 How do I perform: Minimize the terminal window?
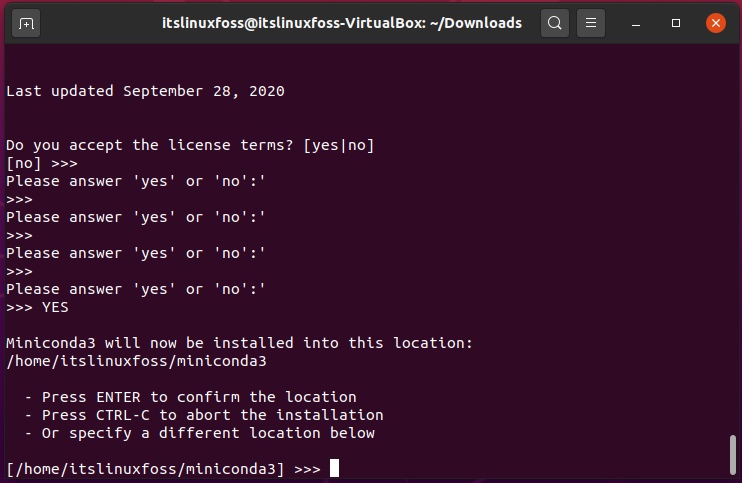(x=636, y=23)
